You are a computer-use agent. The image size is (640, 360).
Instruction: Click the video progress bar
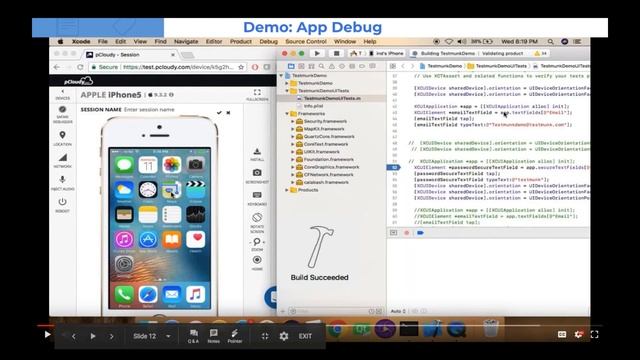click(320, 326)
